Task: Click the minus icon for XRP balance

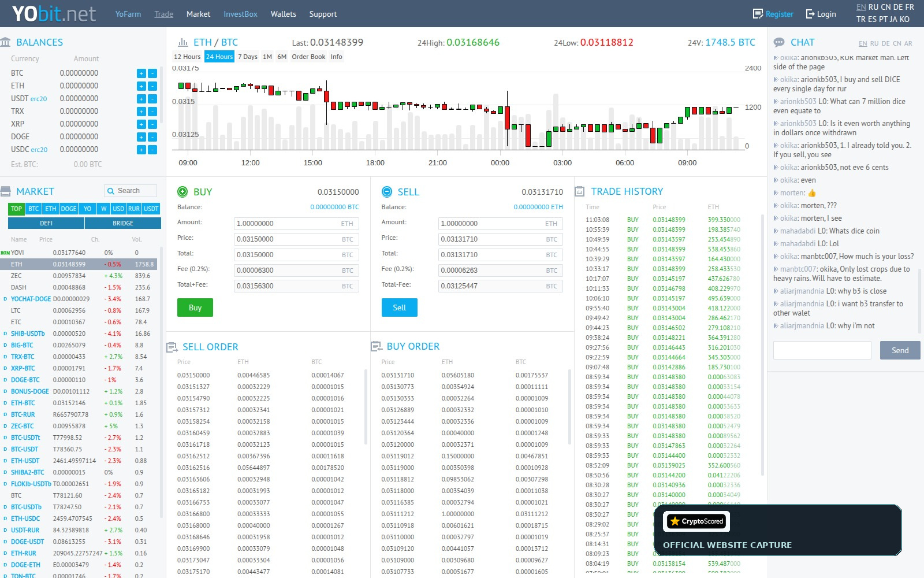Action: 152,124
